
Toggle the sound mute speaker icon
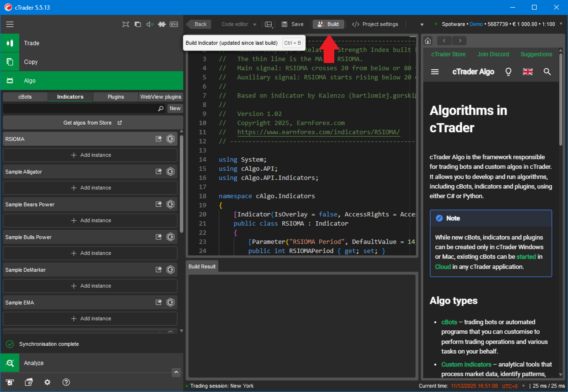coord(150,24)
